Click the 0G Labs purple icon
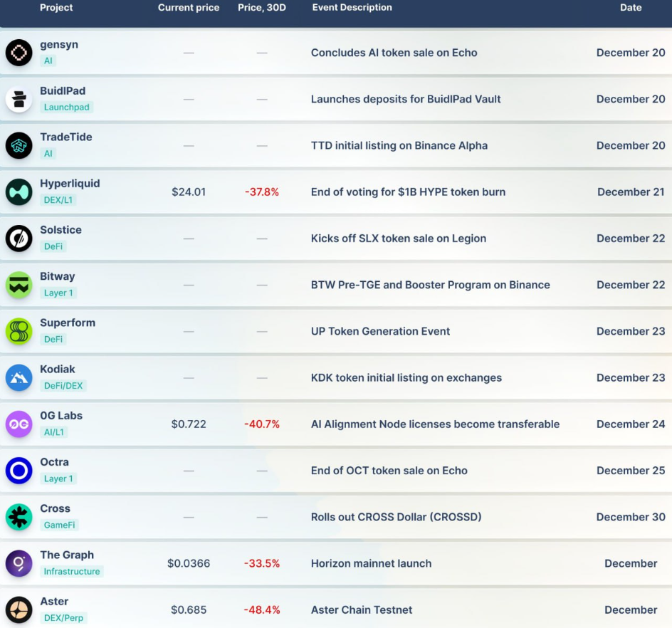672x628 pixels. 19,424
